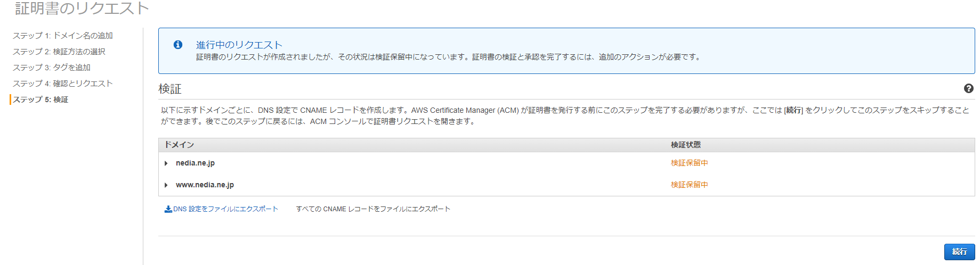Screen dimensions: 980x265
Task: Go to ステップ 1: ドメイン名の追加
Action: point(63,36)
